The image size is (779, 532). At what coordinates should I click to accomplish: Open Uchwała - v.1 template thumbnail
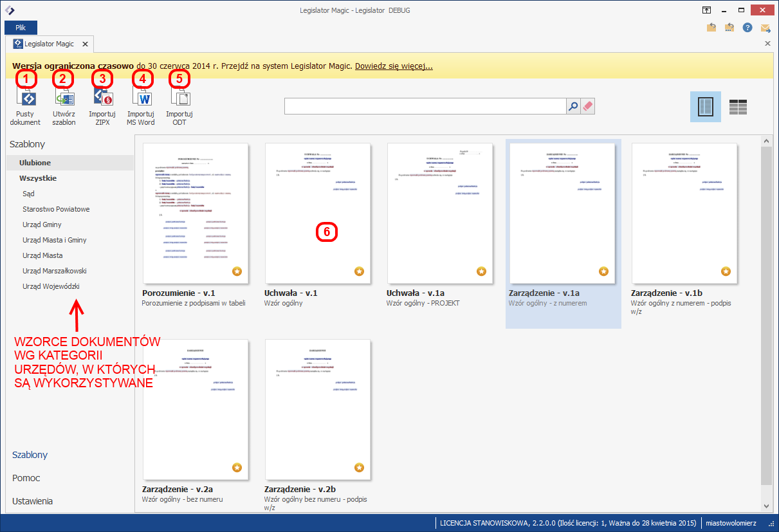click(x=318, y=213)
